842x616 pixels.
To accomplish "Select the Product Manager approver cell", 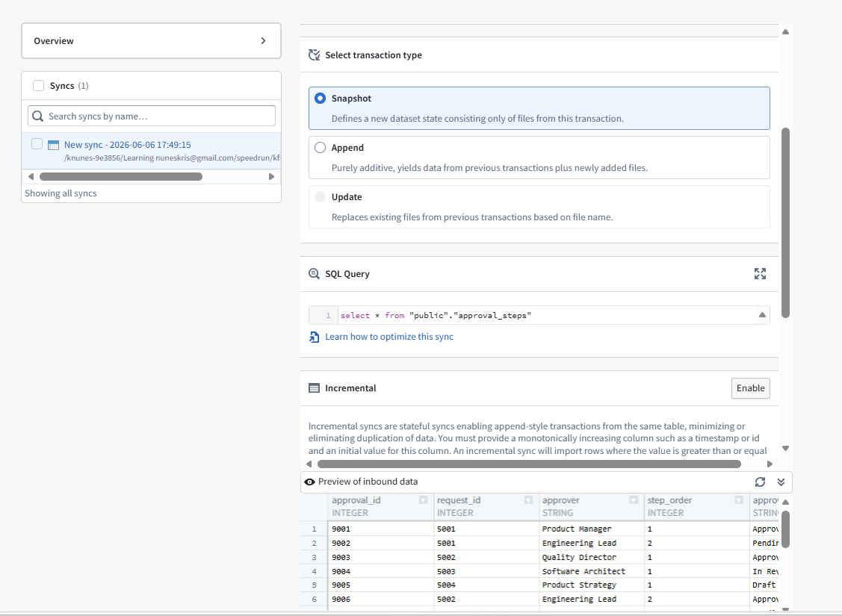I will (591, 529).
